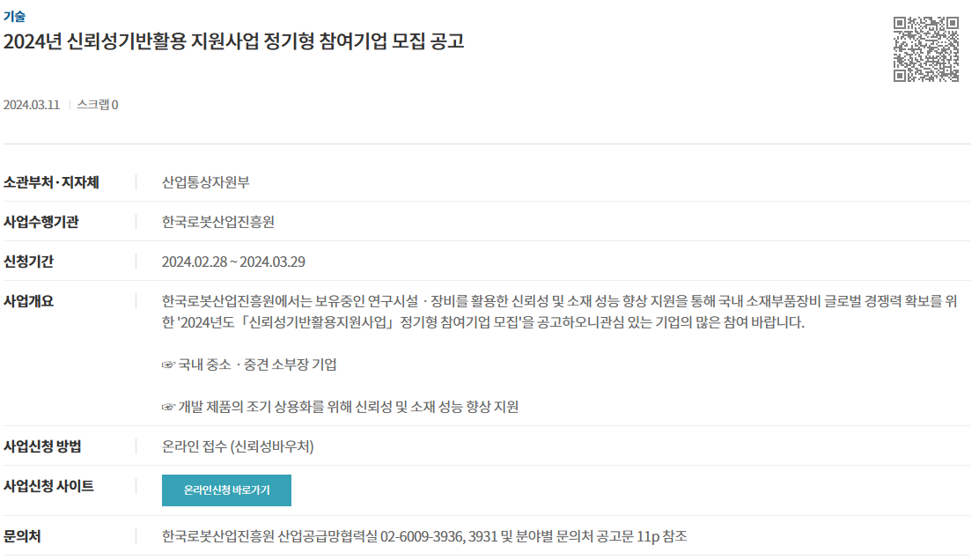Select the 사업신청 방법 label
The width and height of the screenshot is (979, 560).
coord(42,446)
